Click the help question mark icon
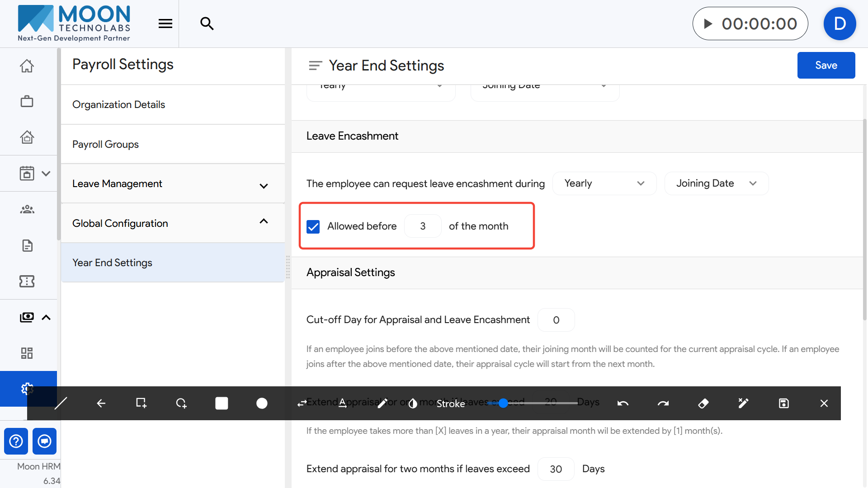The image size is (868, 488). (x=16, y=441)
